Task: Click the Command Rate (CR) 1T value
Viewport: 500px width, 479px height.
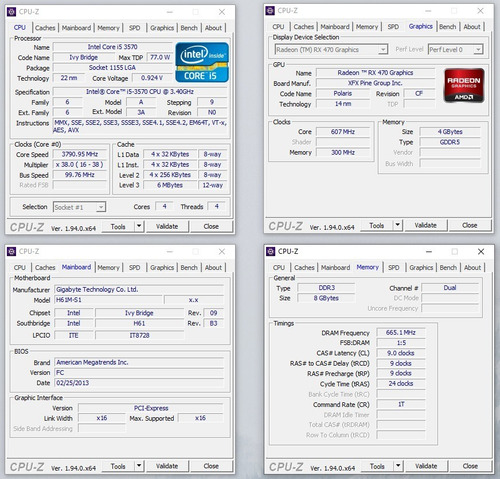Action: [x=401, y=404]
